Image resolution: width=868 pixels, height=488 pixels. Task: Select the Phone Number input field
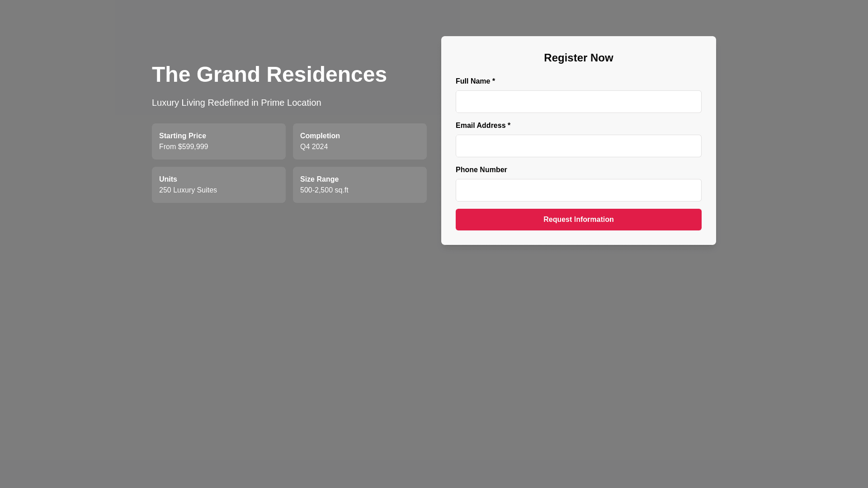click(578, 190)
